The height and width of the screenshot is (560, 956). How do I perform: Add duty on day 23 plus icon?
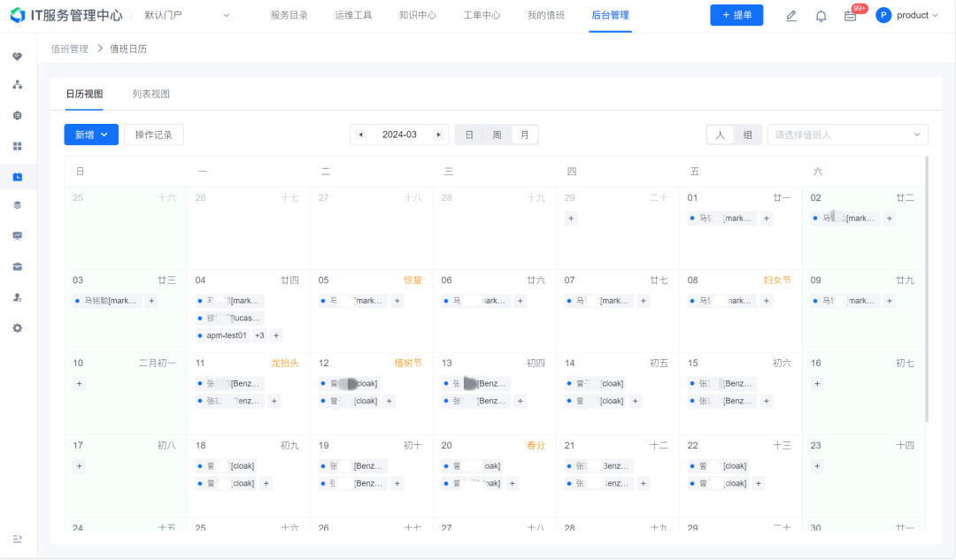click(817, 466)
